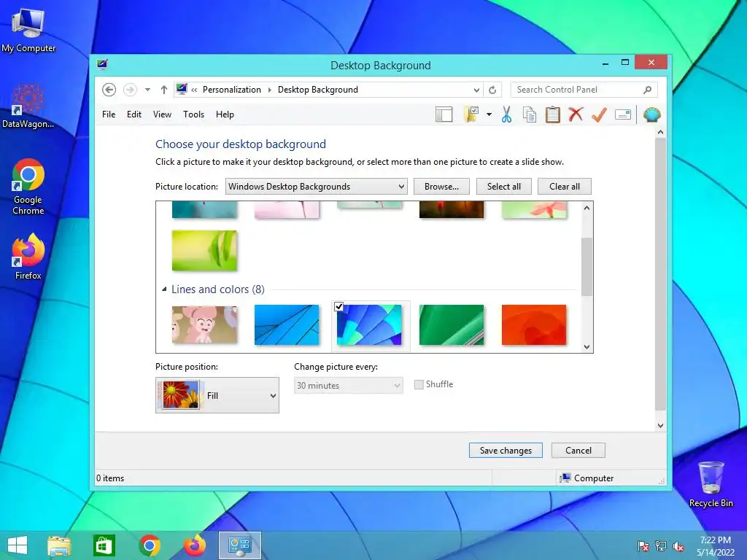Select the red-orange wallpaper thumbnail

pos(534,324)
